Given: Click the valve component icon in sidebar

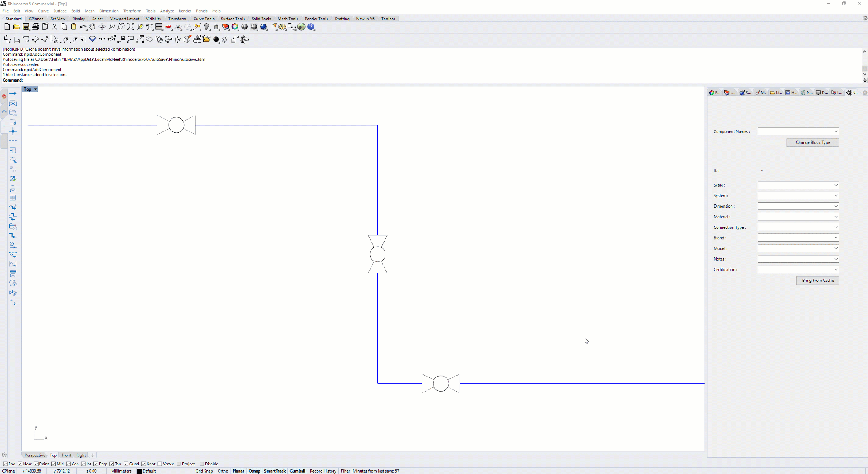Looking at the screenshot, I should click(x=13, y=103).
